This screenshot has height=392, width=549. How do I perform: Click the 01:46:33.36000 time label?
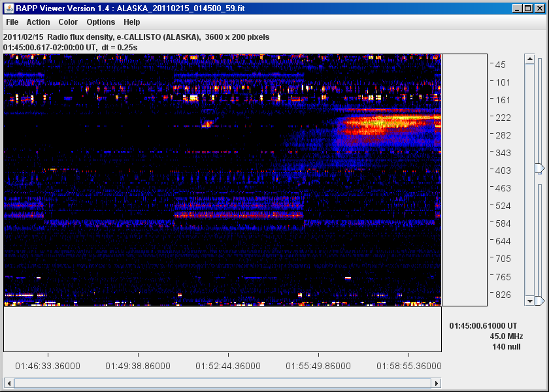pyautogui.click(x=48, y=366)
